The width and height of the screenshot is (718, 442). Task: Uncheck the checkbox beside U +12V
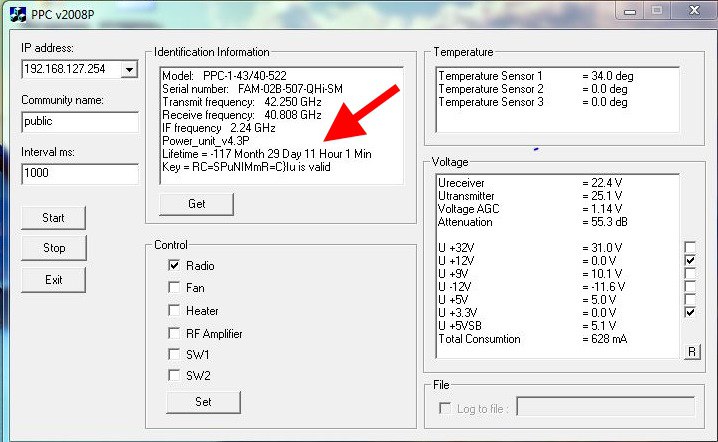pos(690,260)
